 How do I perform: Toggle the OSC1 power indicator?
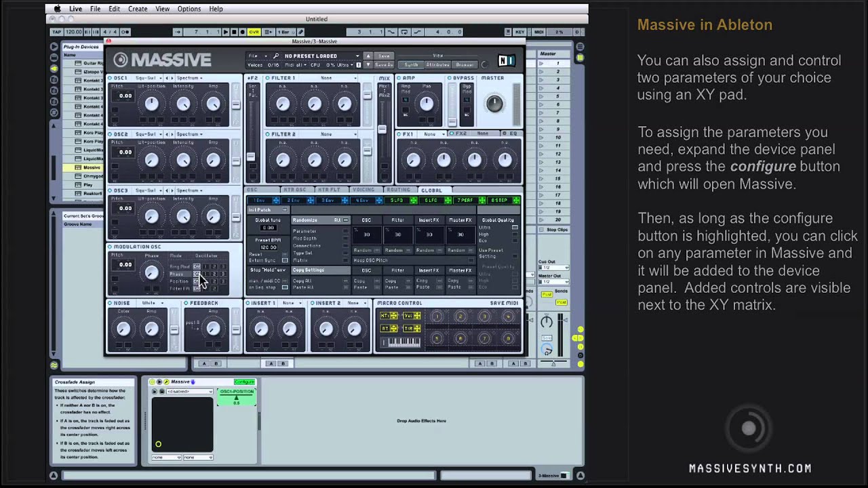point(111,78)
